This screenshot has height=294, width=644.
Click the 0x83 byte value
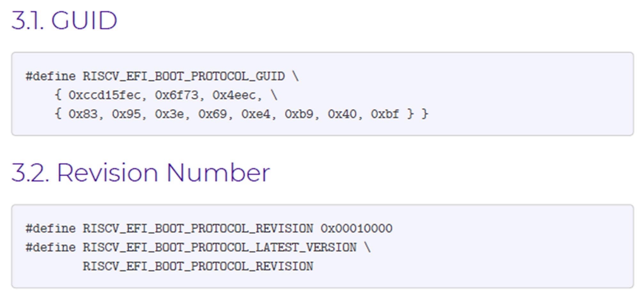click(x=83, y=114)
